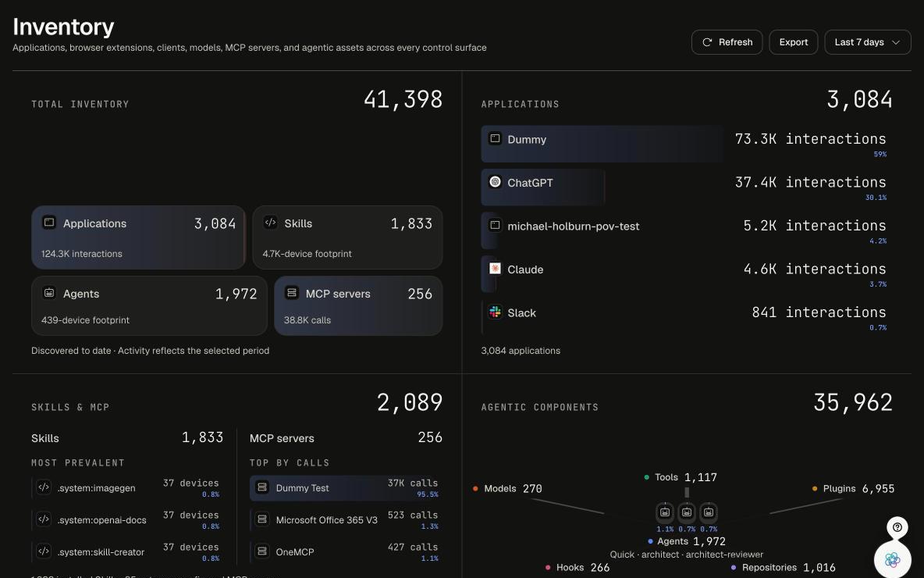Viewport: 924px width, 578px height.
Task: Click the Quick · architect · architect-reviewer text
Action: (687, 555)
